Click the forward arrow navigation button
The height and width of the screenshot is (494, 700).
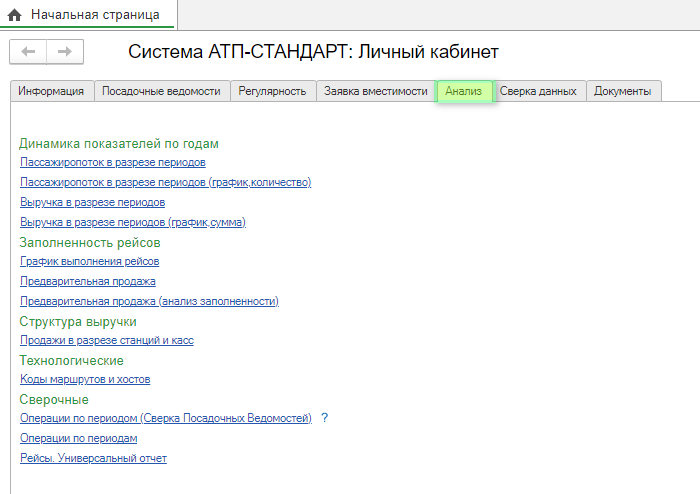tap(64, 52)
